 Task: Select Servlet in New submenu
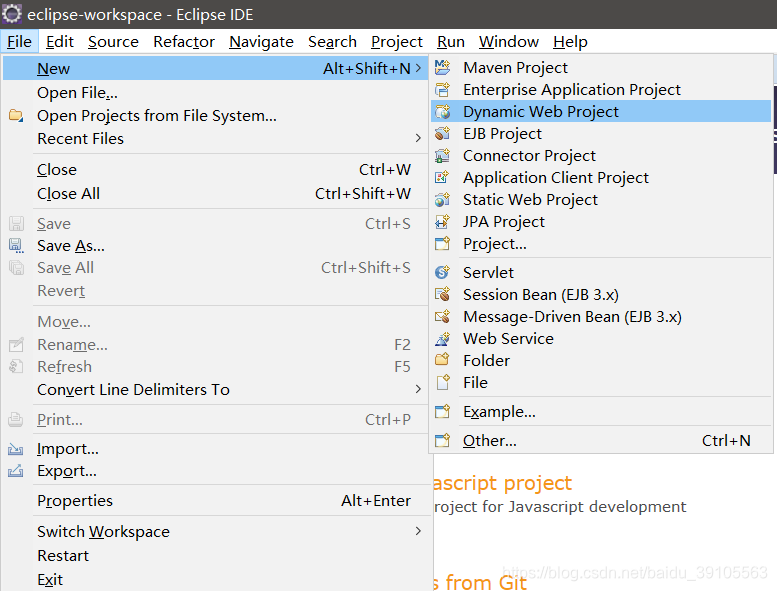tap(601, 272)
